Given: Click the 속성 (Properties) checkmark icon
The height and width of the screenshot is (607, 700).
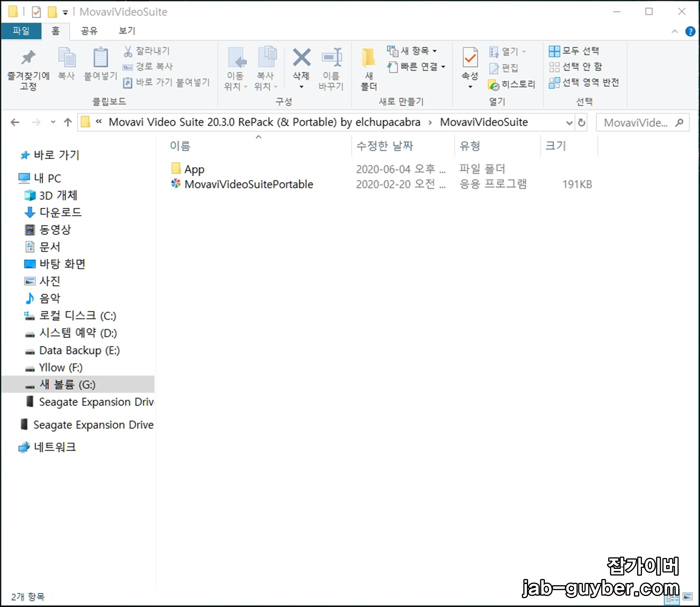Looking at the screenshot, I should pyautogui.click(x=471, y=58).
